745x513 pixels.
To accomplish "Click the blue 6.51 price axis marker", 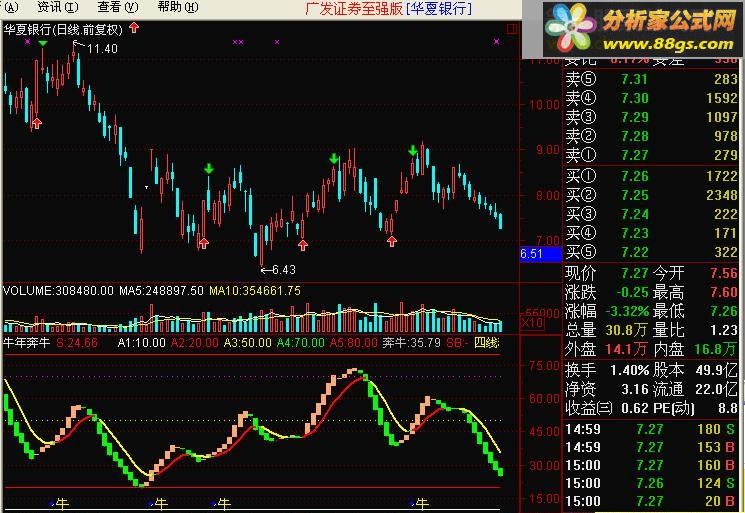I will pos(541,254).
